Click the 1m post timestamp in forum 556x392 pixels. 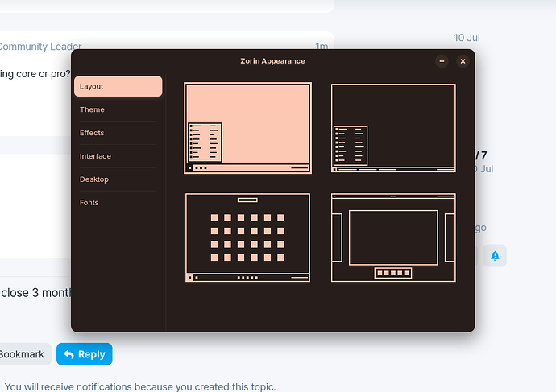coord(322,47)
